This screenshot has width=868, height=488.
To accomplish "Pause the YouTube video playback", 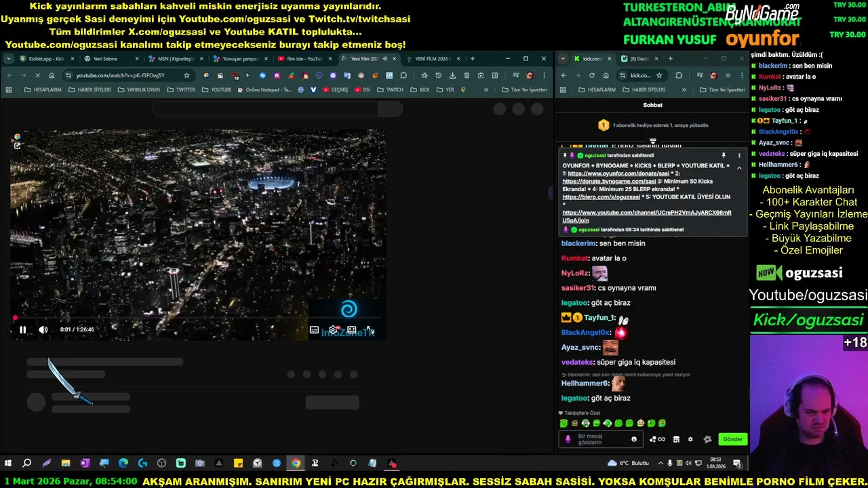I will (22, 330).
